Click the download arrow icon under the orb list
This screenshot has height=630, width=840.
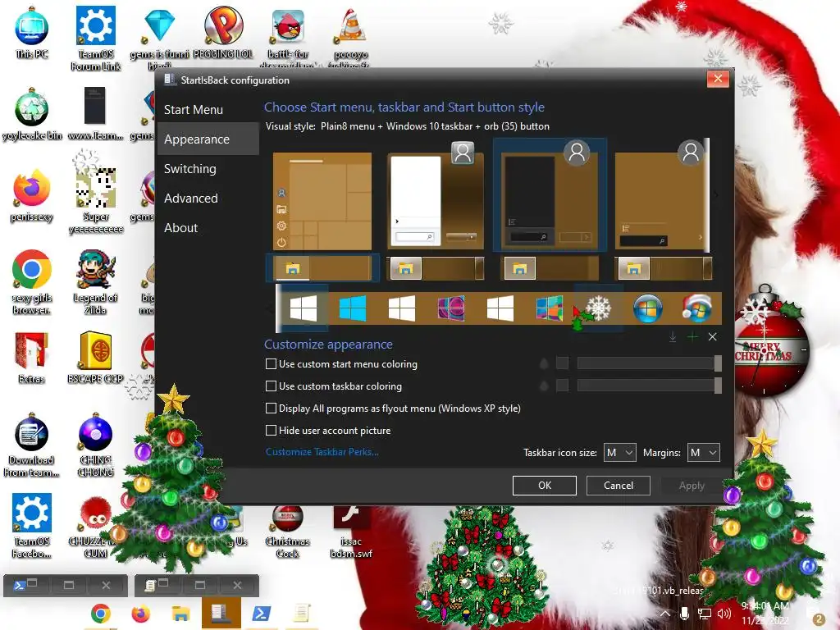coord(673,337)
